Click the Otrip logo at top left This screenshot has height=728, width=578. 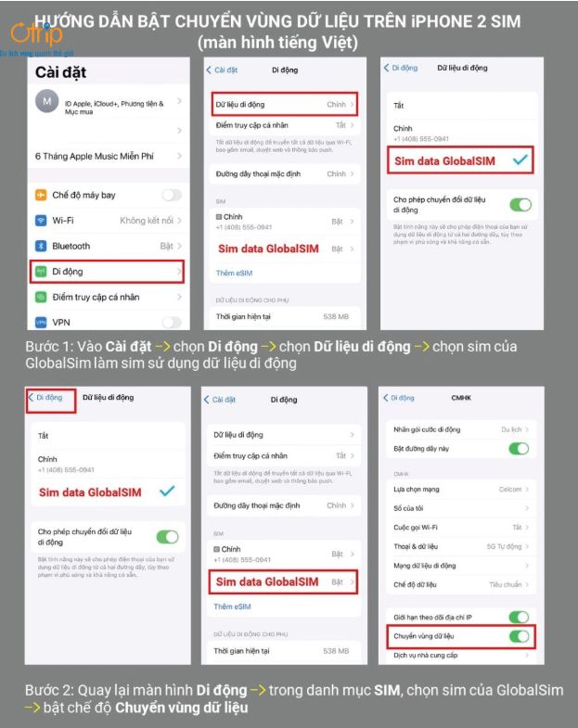36,35
